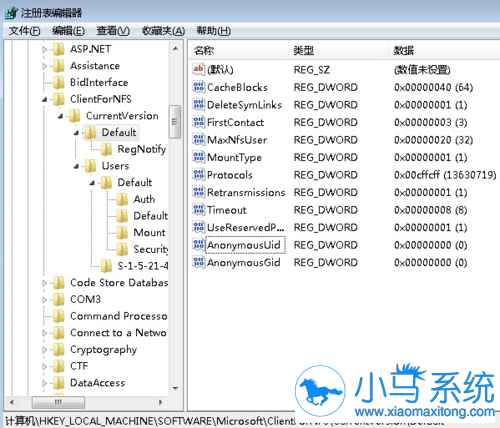
Task: Select the Cryptography key label
Action: [x=104, y=350]
